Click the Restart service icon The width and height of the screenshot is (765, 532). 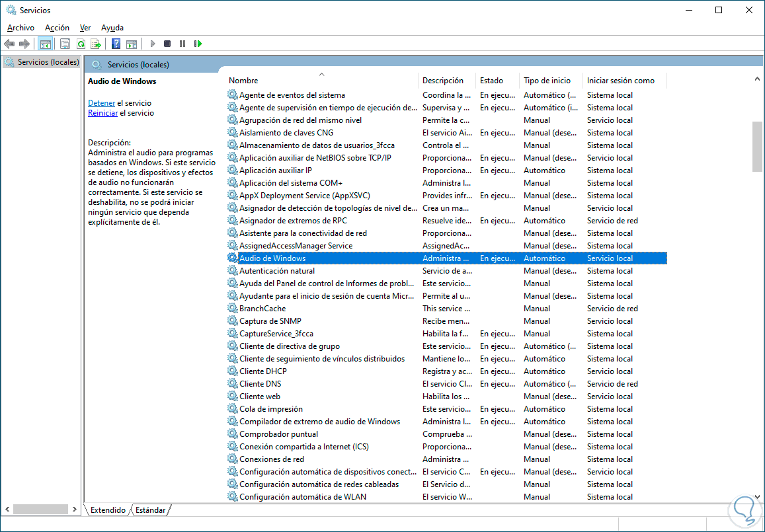[x=198, y=44]
